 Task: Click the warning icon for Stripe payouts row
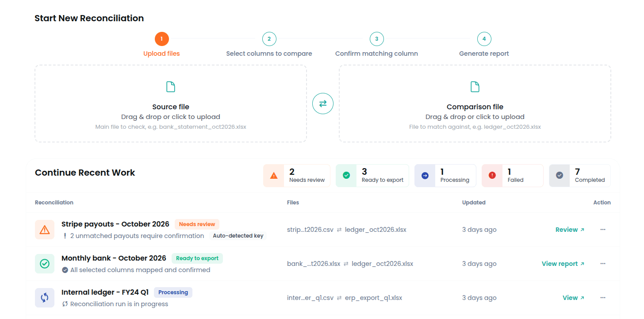tap(45, 230)
